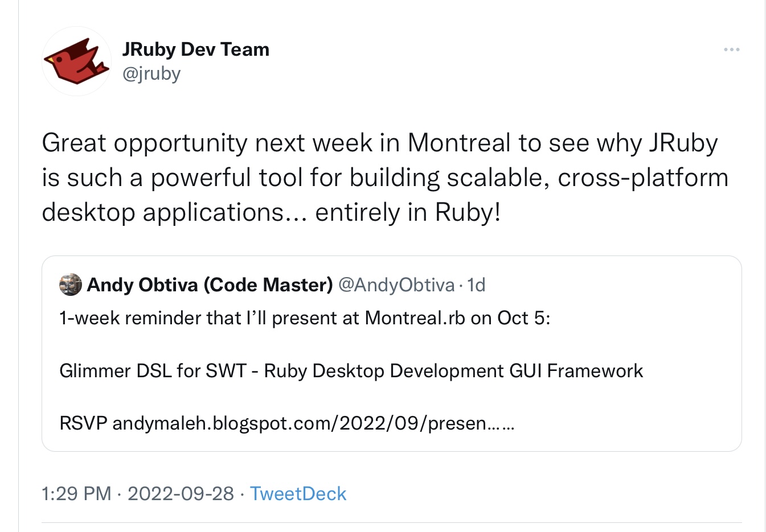Image resolution: width=766 pixels, height=532 pixels.
Task: Click the 1:29 PM tweet time
Action: point(76,494)
